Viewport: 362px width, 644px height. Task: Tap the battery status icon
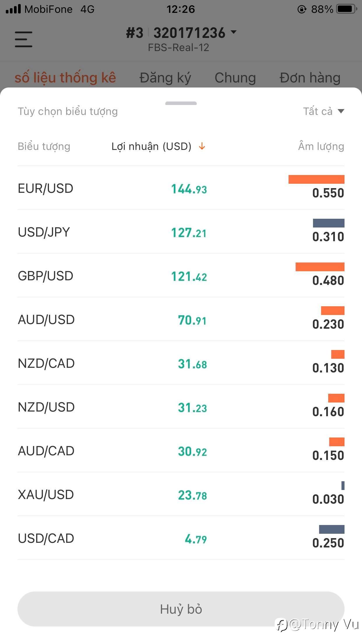346,9
